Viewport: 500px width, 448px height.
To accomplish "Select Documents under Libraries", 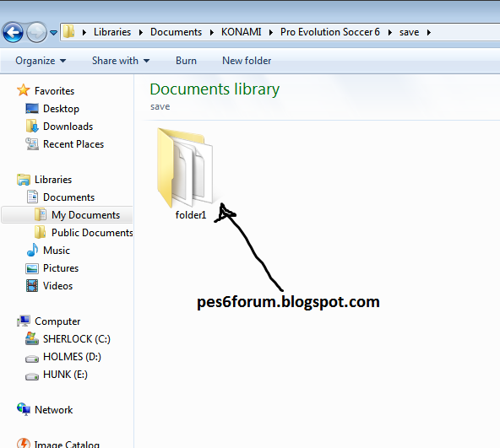I will click(69, 197).
